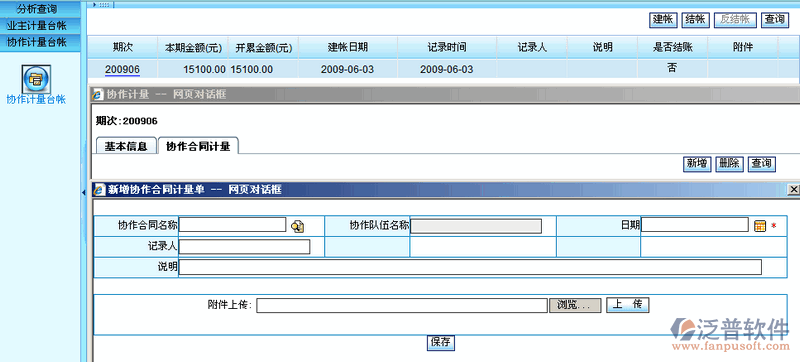
Task: Open the date picker calendar icon
Action: coord(760,226)
